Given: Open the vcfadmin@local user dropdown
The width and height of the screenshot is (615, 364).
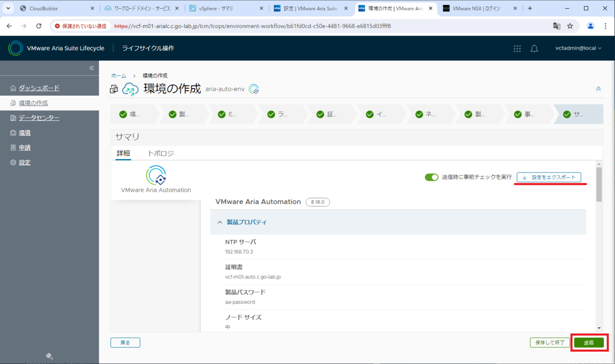Looking at the screenshot, I should (x=579, y=48).
